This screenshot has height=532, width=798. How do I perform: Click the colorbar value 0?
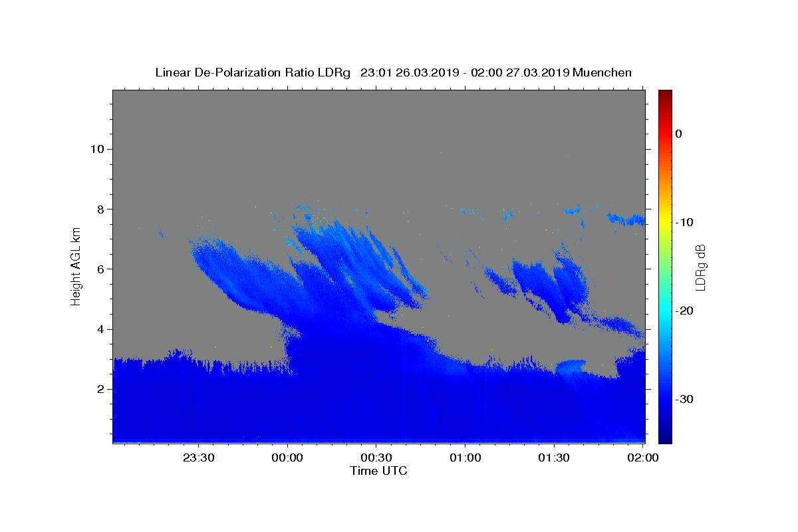tap(678, 134)
